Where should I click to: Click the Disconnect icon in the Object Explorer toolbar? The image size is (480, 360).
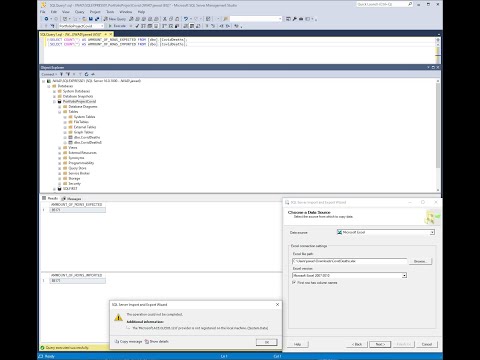click(x=68, y=74)
